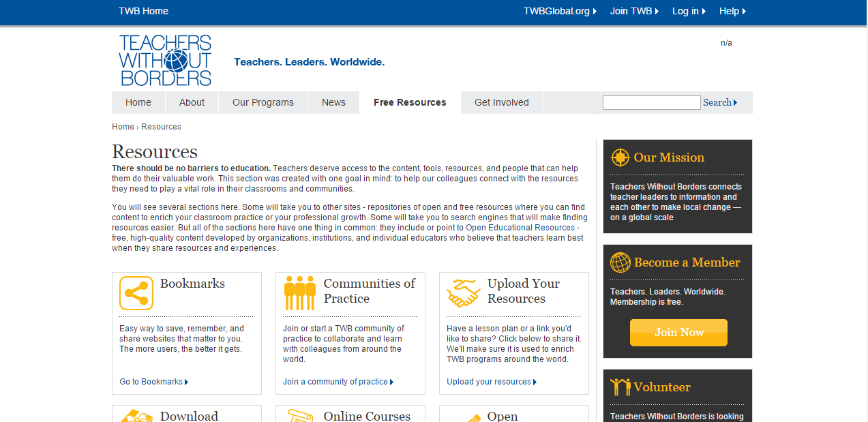868x422 pixels.
Task: Follow the Upload your resources link
Action: [492, 382]
